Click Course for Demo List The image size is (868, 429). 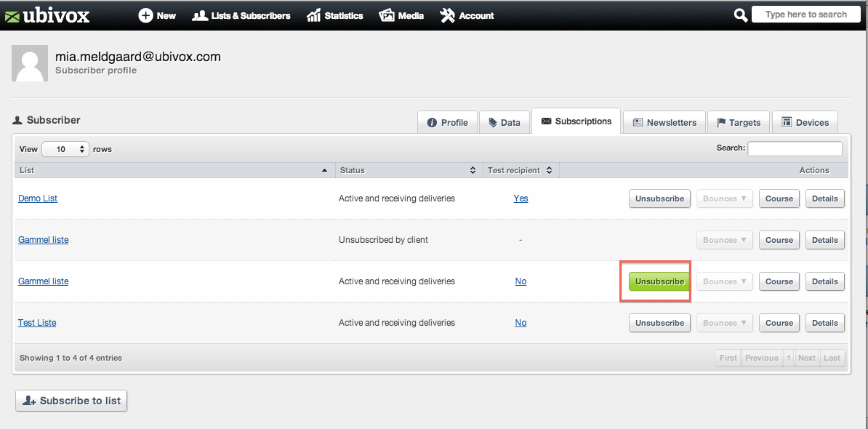click(779, 199)
